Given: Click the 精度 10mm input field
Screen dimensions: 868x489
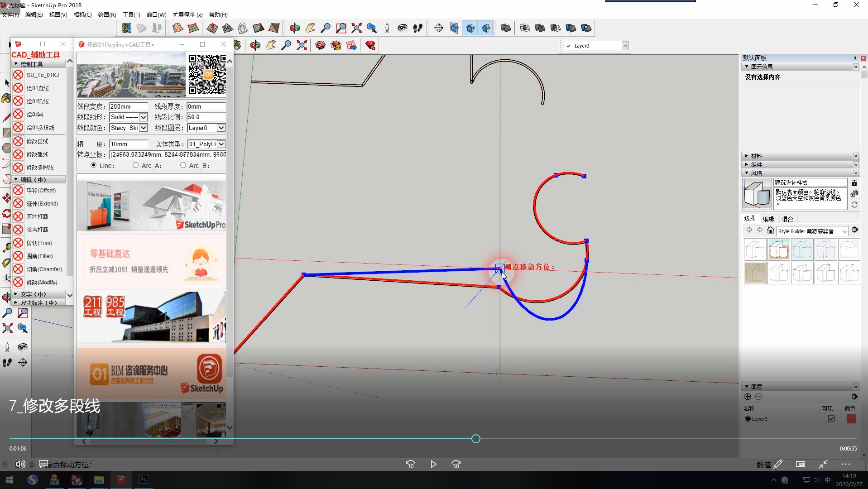Looking at the screenshot, I should [129, 144].
